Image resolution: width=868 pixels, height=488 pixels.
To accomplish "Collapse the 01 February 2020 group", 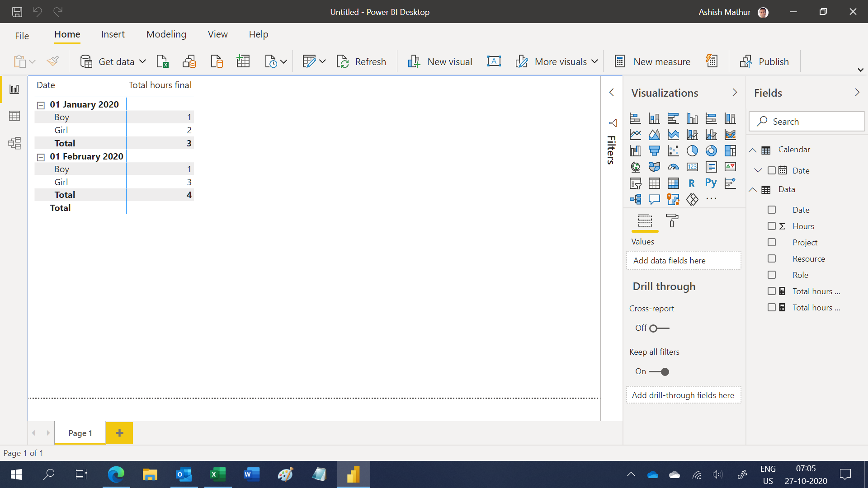I will (x=41, y=157).
